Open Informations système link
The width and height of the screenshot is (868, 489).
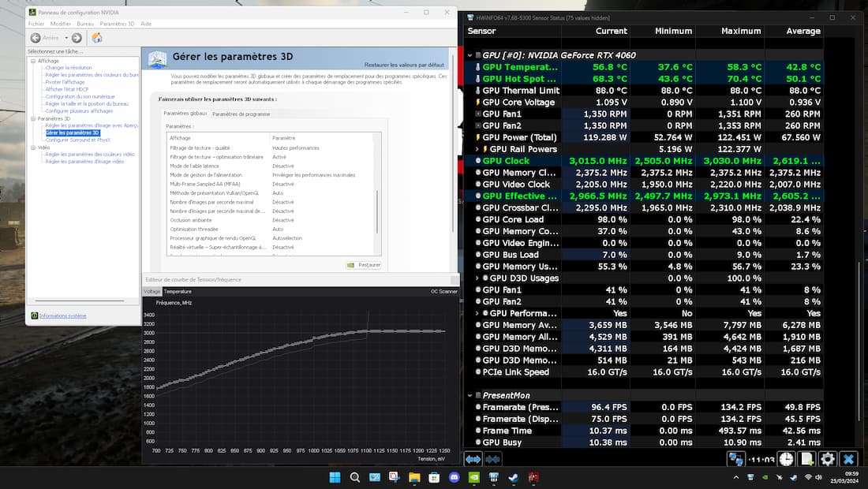(x=62, y=315)
